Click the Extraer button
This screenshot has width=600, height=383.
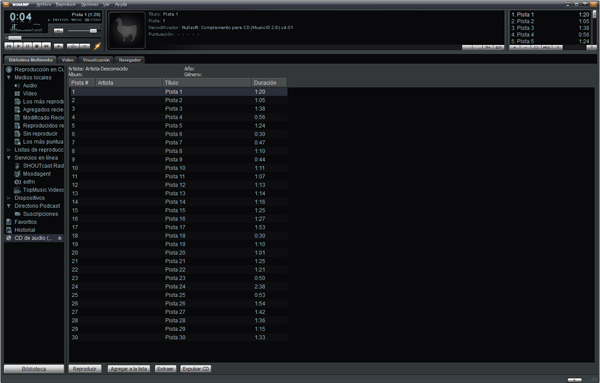pyautogui.click(x=165, y=369)
